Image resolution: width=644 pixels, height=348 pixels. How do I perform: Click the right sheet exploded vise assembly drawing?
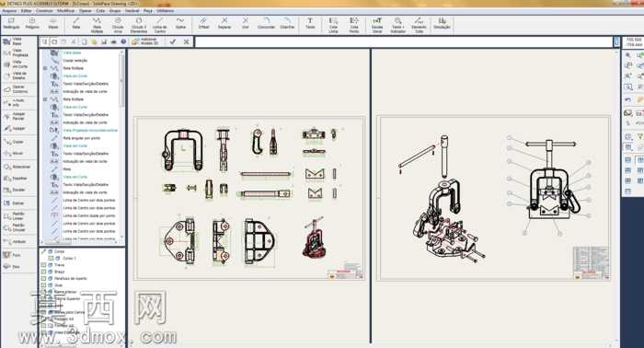[494, 198]
